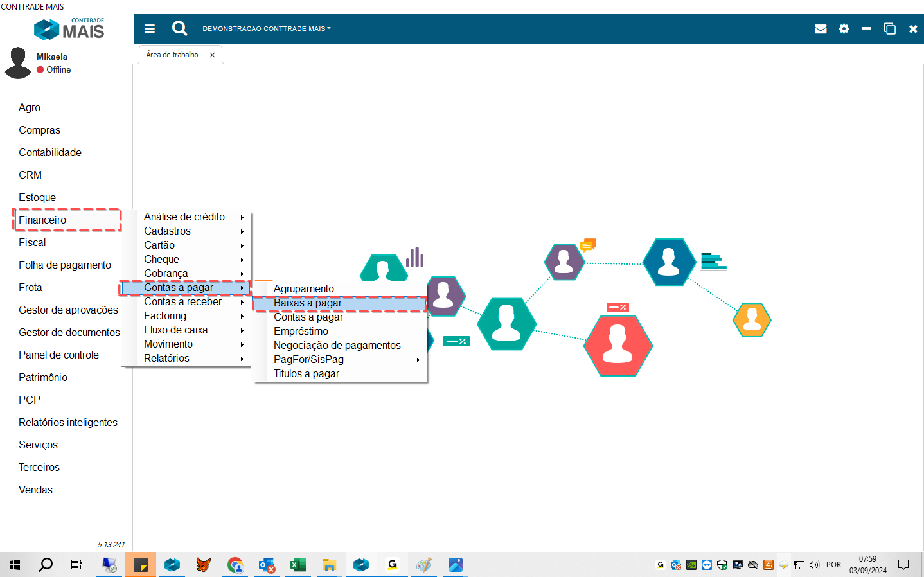Expand the Relatórios submenu

(x=185, y=359)
